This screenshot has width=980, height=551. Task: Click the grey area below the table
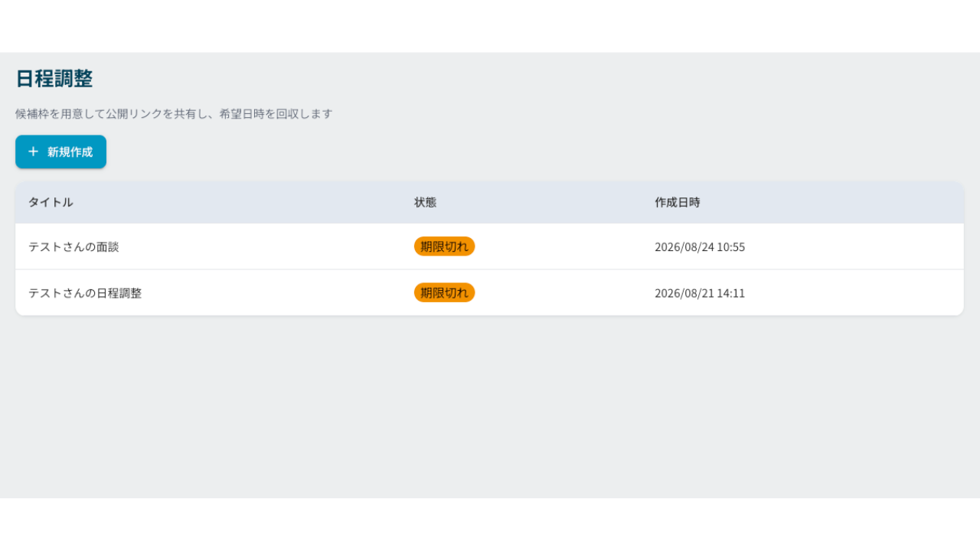490,406
